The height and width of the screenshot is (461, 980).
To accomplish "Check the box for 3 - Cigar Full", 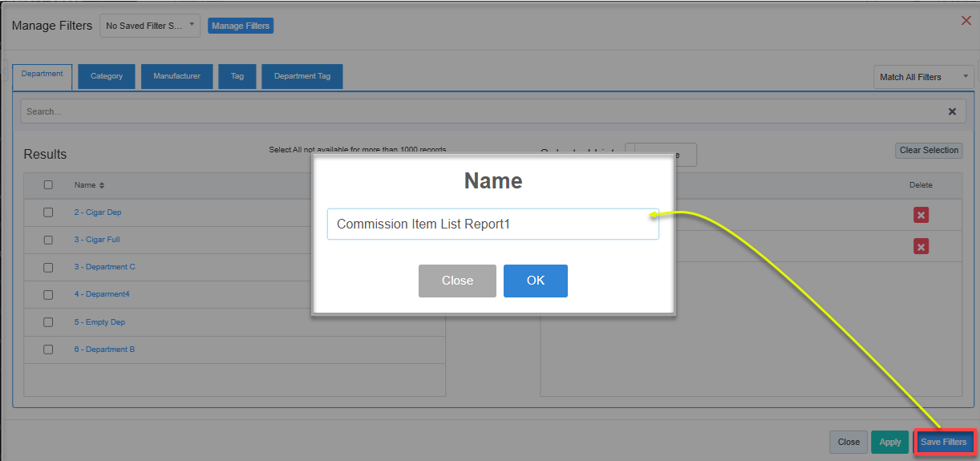I will coord(48,240).
